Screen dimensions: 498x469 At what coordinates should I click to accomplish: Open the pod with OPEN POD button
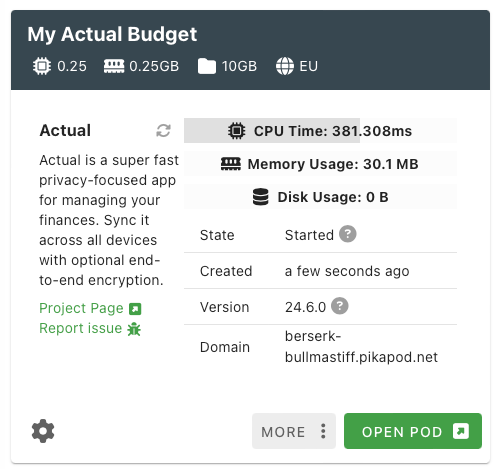coord(413,431)
